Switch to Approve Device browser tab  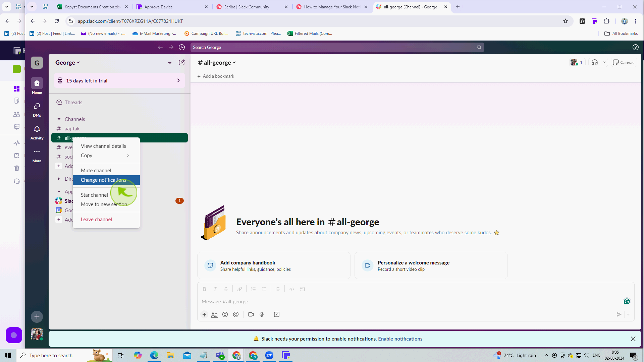[x=172, y=7]
